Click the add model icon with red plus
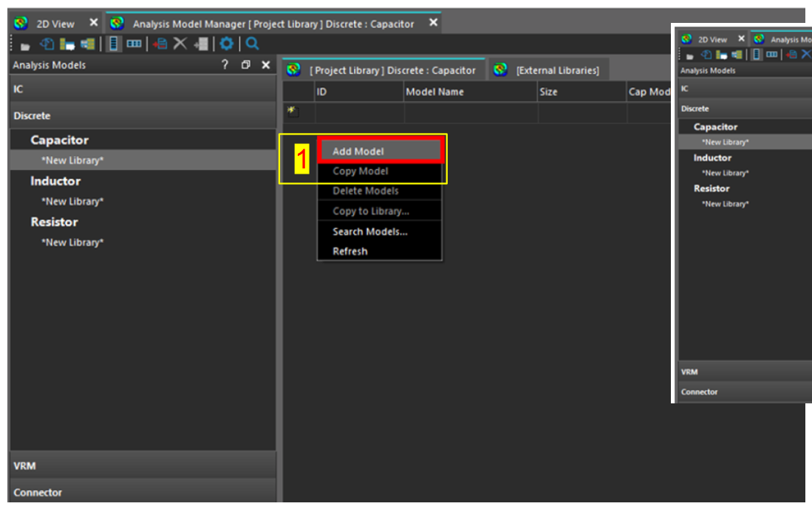Screen dimensions: 812x509 160,44
